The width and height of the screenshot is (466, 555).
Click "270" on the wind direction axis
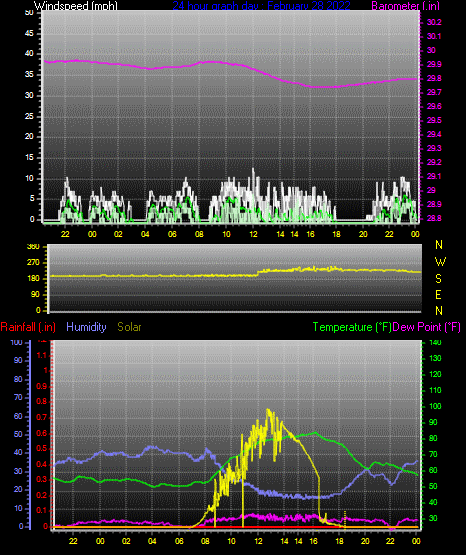33,263
